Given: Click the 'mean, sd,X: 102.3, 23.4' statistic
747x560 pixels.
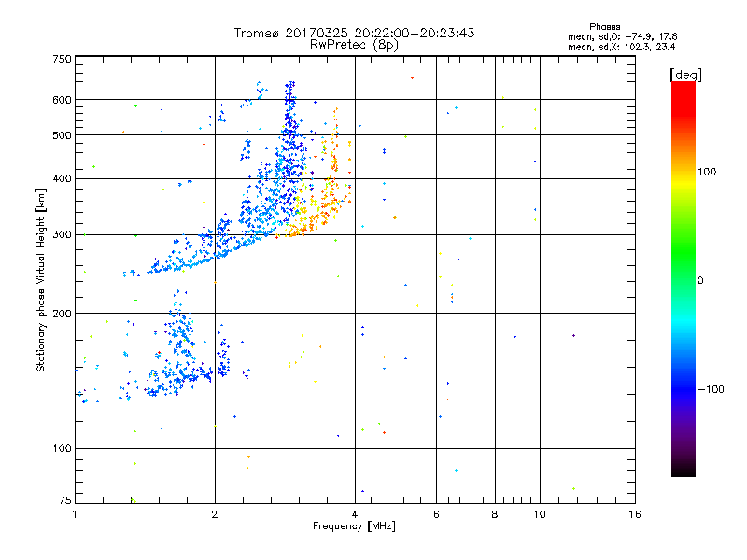Looking at the screenshot, I should click(x=621, y=47).
